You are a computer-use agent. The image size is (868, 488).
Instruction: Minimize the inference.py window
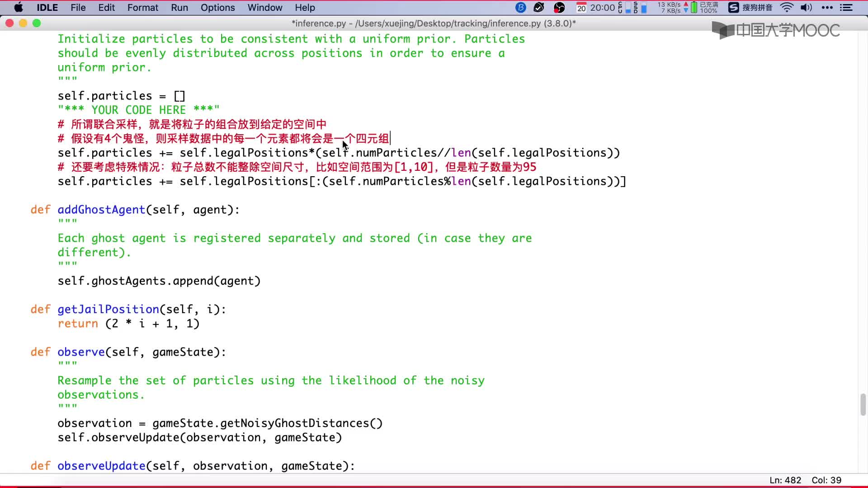point(23,23)
